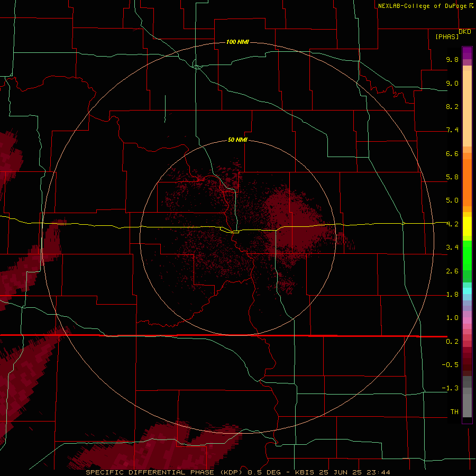This screenshot has height=476, width=476.
Task: Pick the bright green segment of the color bar
Action: point(467,255)
